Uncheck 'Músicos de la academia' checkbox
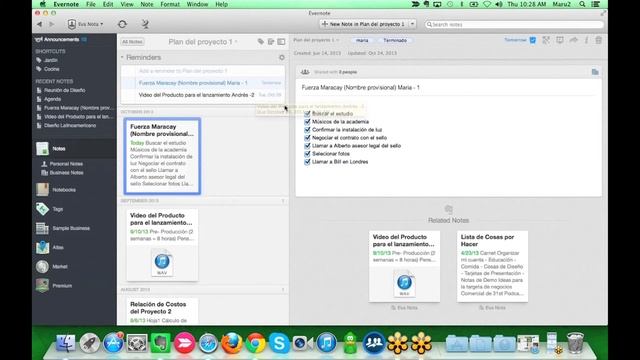The width and height of the screenshot is (640, 360). pyautogui.click(x=307, y=122)
